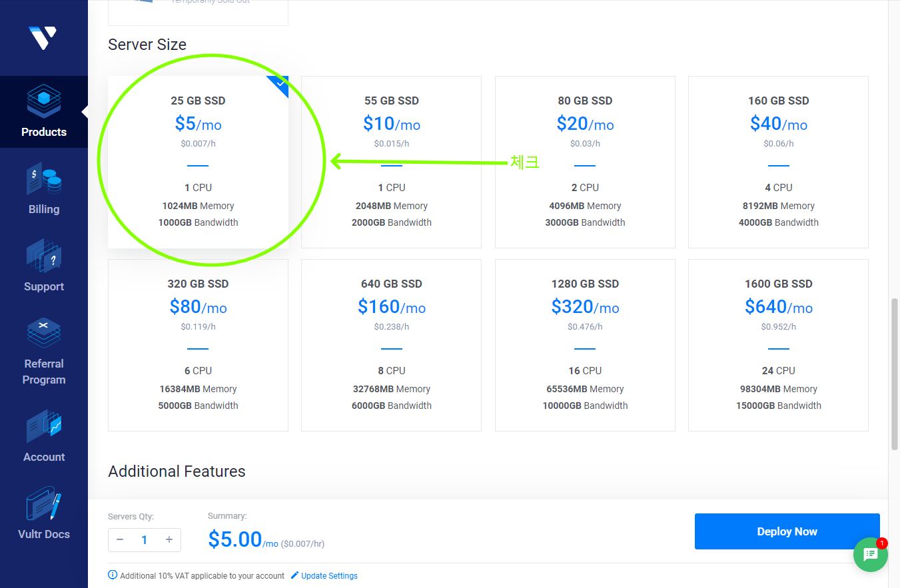Open Billing section icon
Viewport: 900px width, 588px height.
(44, 178)
